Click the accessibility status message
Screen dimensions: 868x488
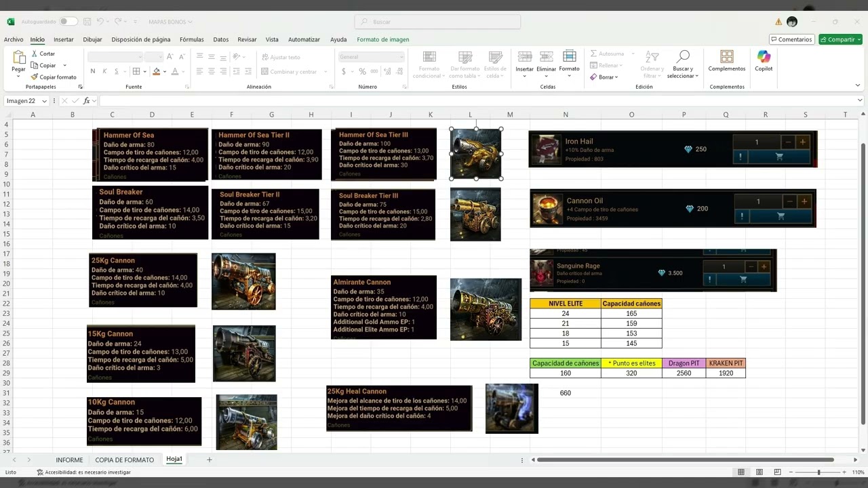(83, 472)
